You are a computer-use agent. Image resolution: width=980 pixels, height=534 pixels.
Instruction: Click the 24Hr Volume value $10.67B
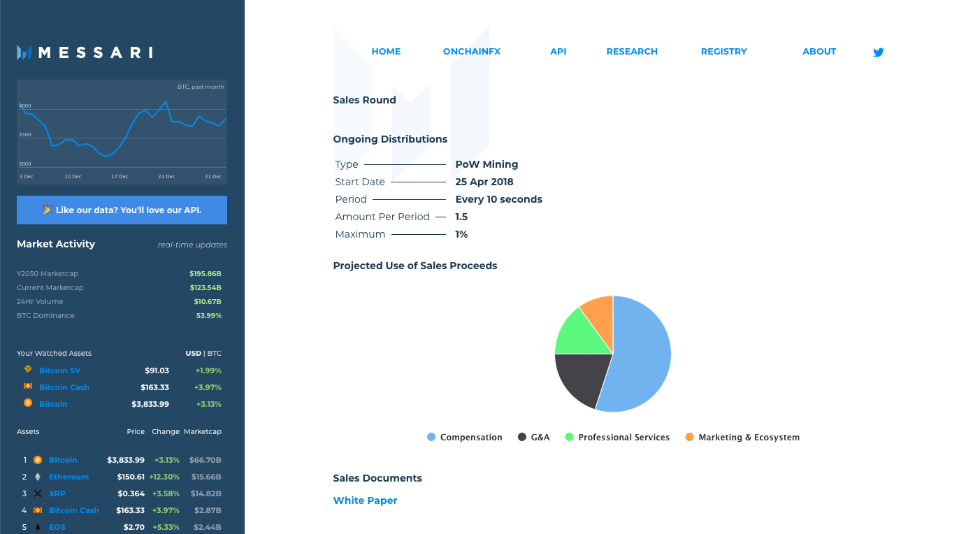pos(208,302)
